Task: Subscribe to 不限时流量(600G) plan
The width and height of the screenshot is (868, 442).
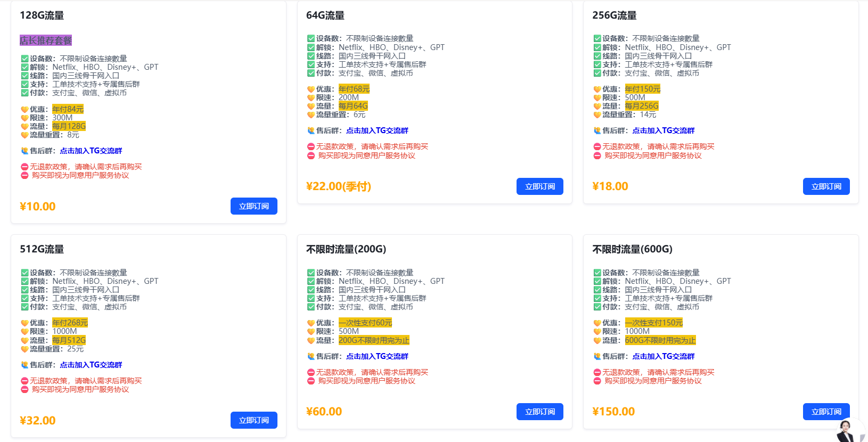Action: tap(826, 412)
